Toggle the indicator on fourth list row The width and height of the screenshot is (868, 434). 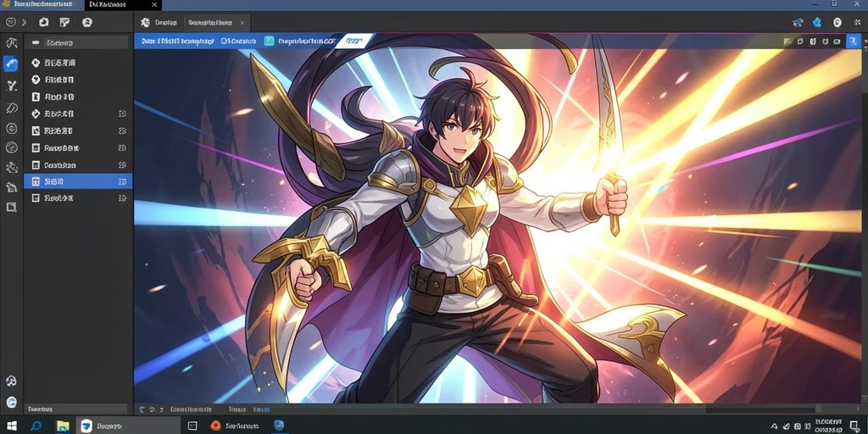[122, 114]
